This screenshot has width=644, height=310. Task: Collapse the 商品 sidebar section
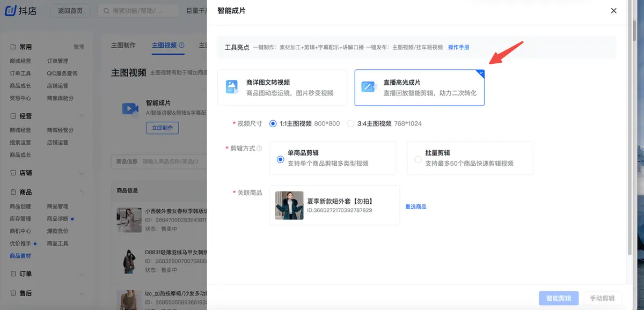click(82, 192)
